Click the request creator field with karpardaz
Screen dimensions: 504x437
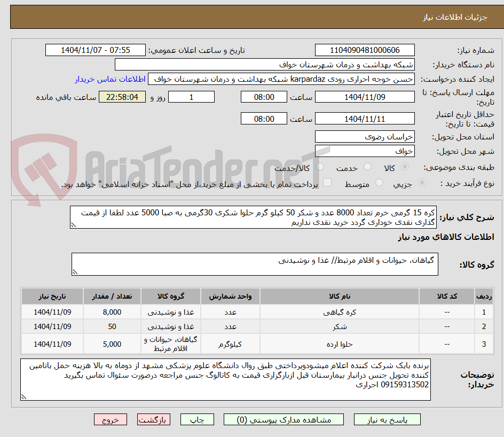point(281,79)
